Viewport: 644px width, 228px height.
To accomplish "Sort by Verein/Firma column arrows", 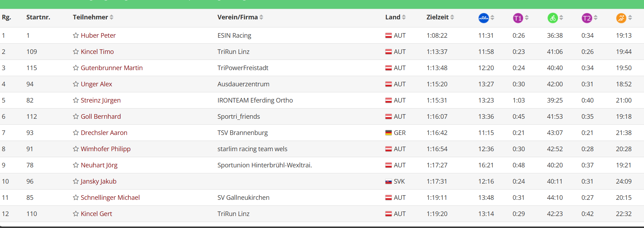I will pos(261,17).
